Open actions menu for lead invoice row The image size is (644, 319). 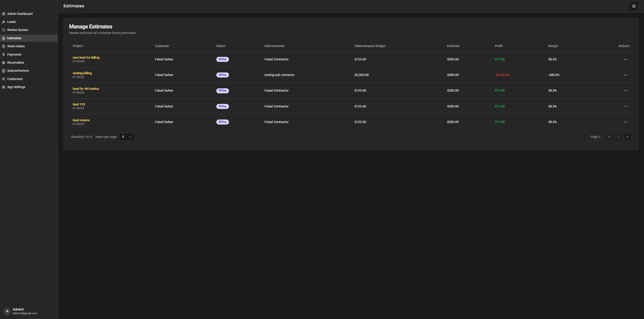(x=625, y=122)
